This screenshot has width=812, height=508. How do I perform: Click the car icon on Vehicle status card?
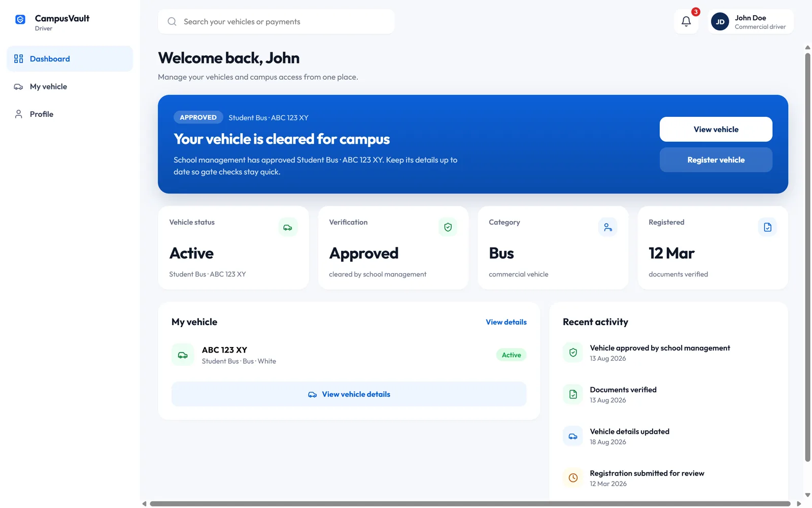click(x=288, y=227)
